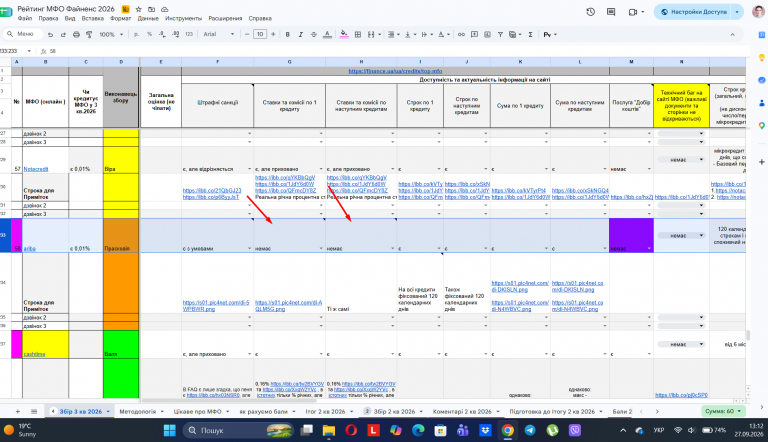Image resolution: width=768 pixels, height=442 pixels.
Task: Toggle italic formatting
Action: 300,34
